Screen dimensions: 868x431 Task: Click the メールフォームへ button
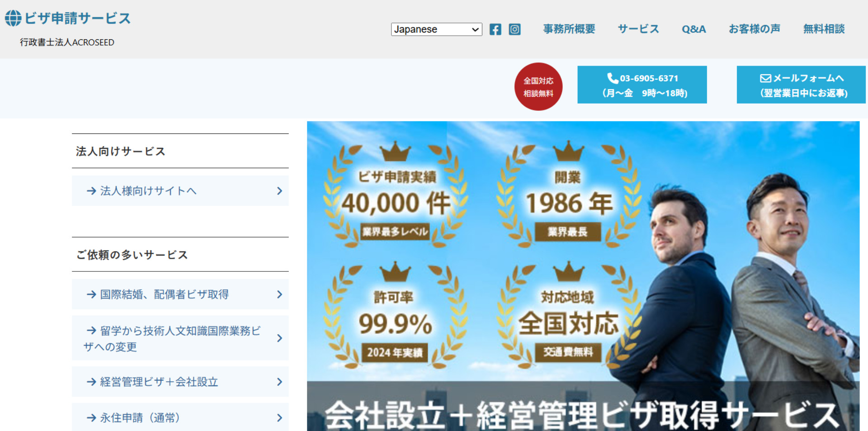pos(801,85)
